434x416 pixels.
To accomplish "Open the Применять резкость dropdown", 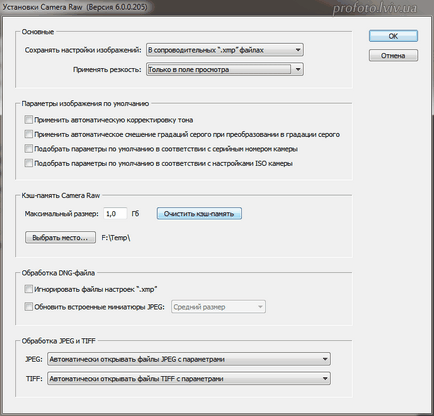I will [225, 69].
